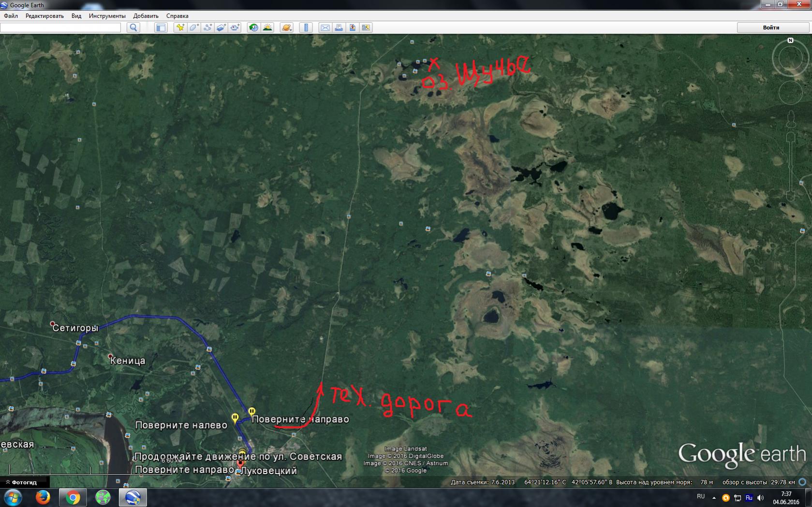Click the Продолжайте движение по ул. Советская label
The height and width of the screenshot is (507, 812).
pos(238,457)
